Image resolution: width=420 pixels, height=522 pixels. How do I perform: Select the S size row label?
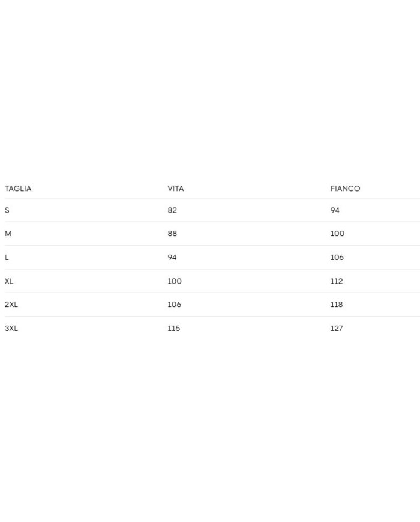pos(7,211)
